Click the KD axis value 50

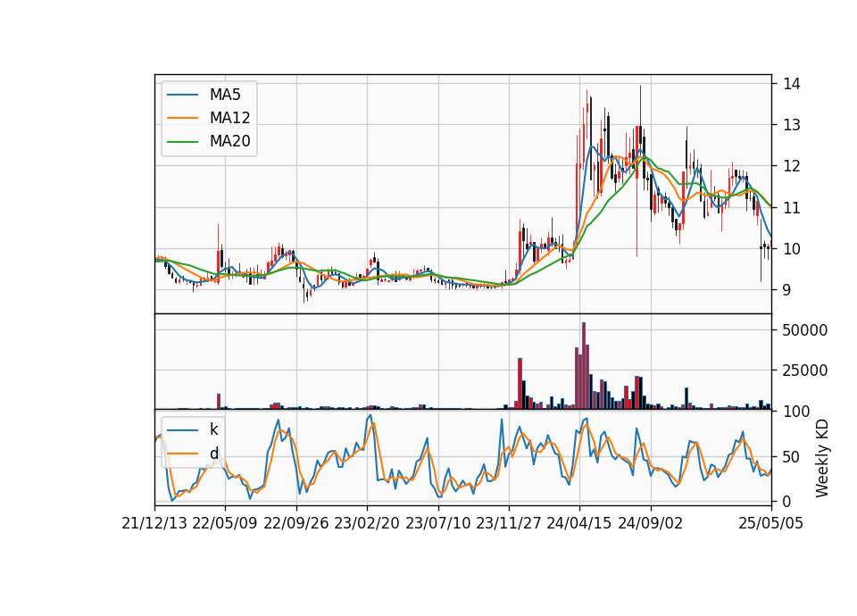click(x=792, y=456)
